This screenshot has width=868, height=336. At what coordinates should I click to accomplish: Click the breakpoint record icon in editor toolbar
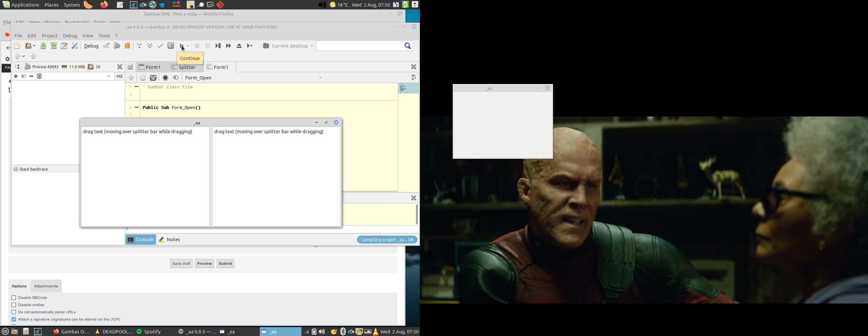(165, 78)
